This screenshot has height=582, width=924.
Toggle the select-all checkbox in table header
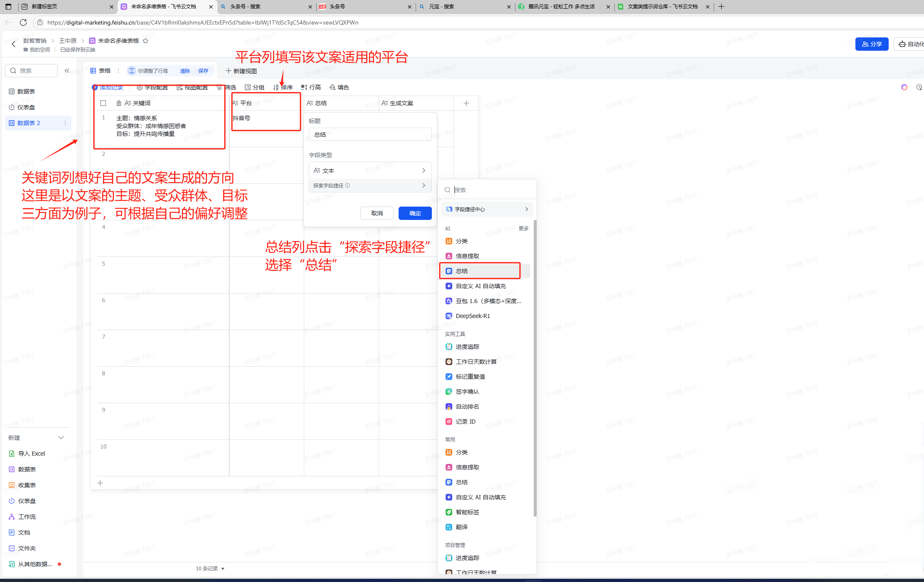point(103,103)
